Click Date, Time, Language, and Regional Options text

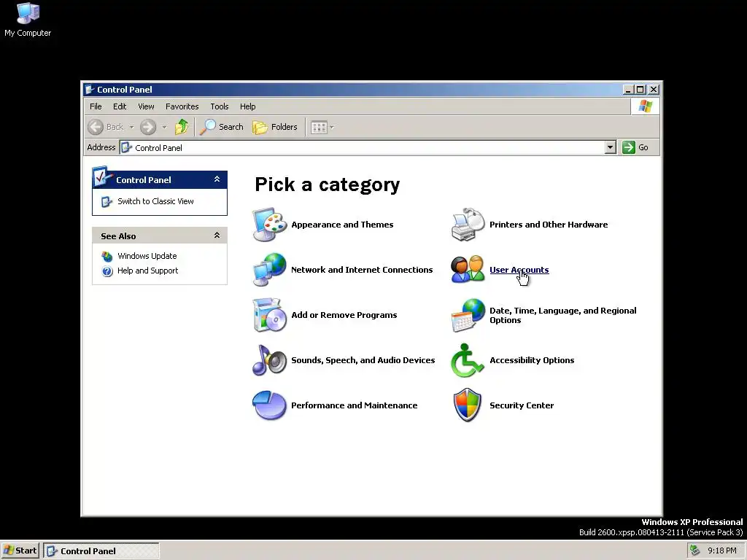click(x=563, y=315)
